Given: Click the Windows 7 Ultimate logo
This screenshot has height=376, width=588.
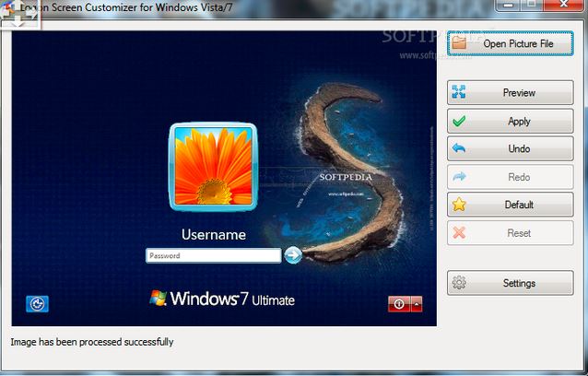Looking at the screenshot, I should tap(222, 299).
